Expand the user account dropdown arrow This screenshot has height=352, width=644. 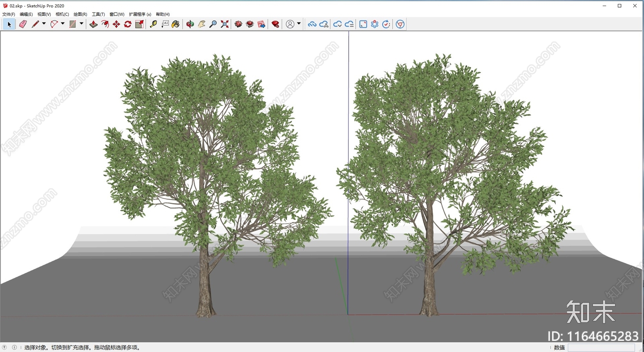[299, 24]
